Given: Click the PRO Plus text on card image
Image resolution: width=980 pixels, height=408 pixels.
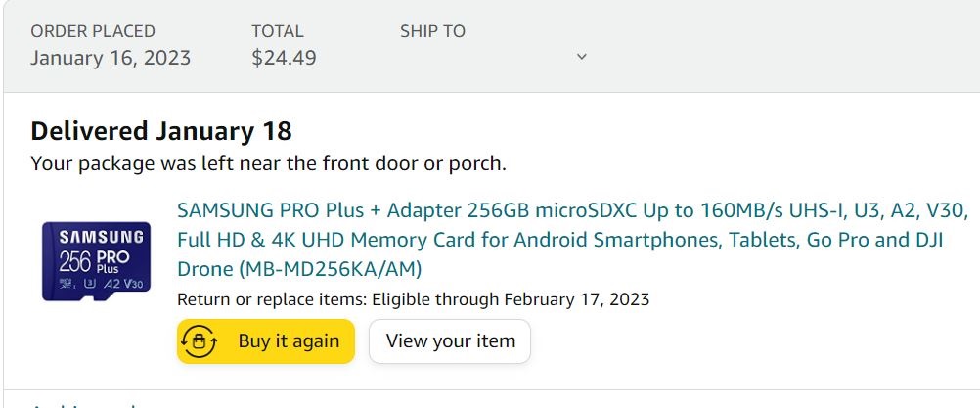Looking at the screenshot, I should click(117, 262).
